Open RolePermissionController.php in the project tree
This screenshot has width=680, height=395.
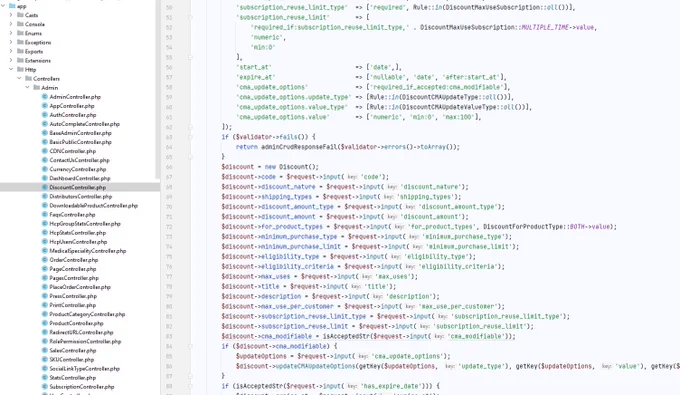coord(85,342)
